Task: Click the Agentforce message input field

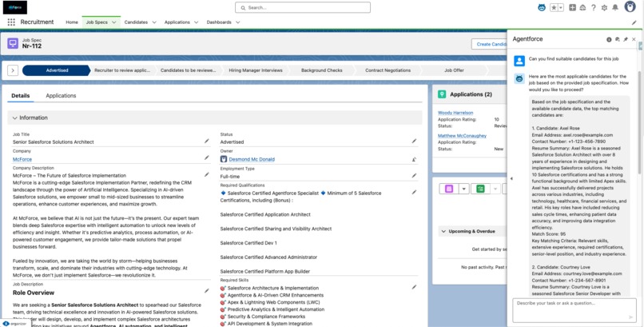Action: [x=574, y=310]
